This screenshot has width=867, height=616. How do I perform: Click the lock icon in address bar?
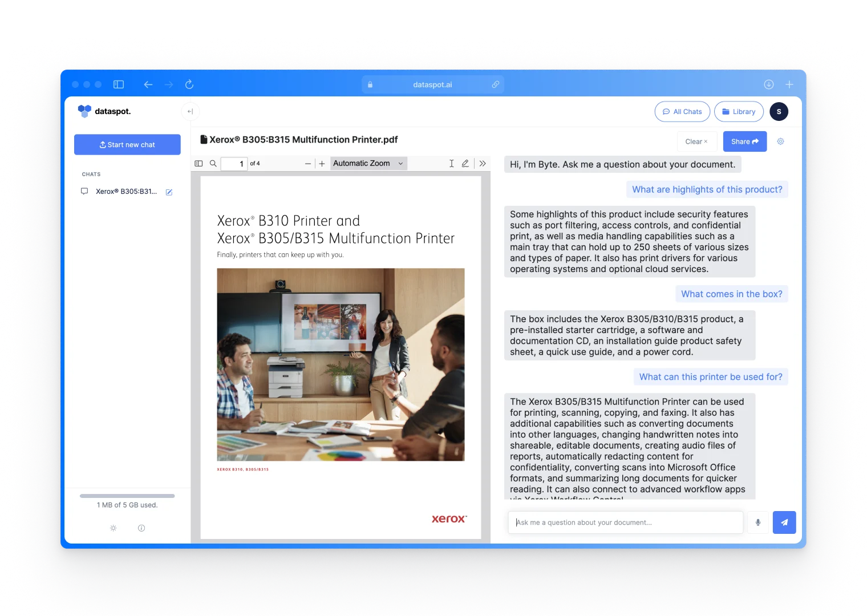tap(370, 84)
